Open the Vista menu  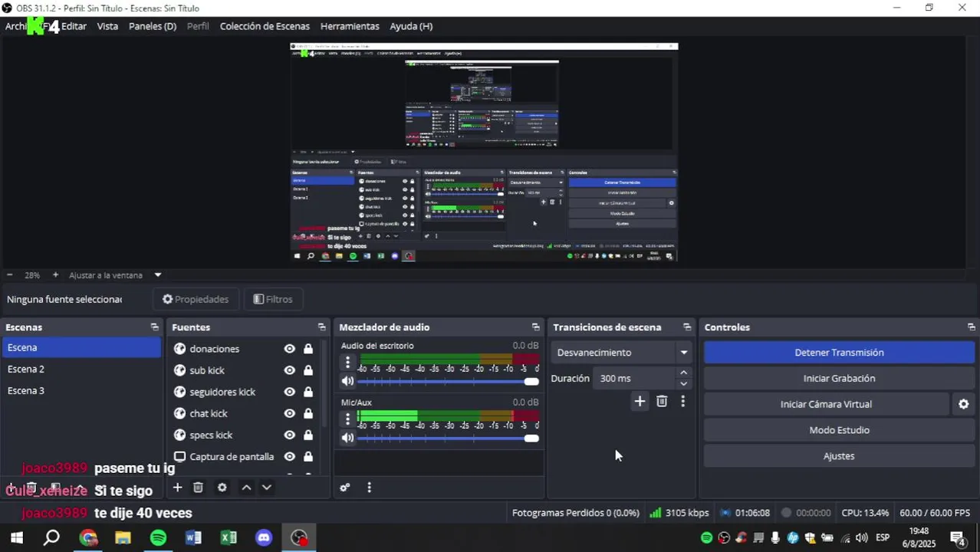107,26
